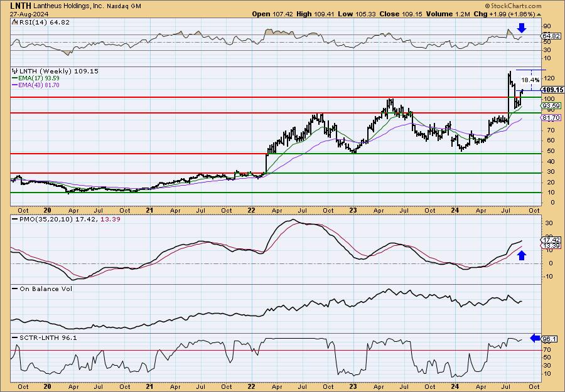
Task: Click the 96.1 SCTR value tag
Action: (x=549, y=339)
